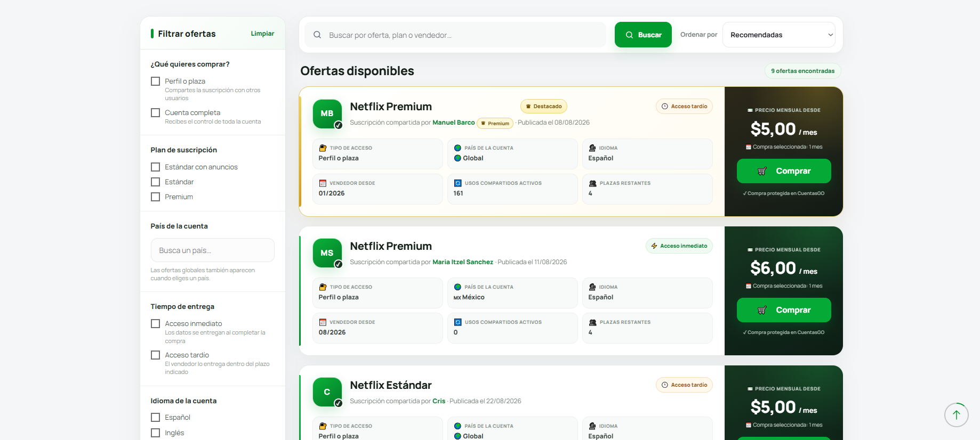Screen dimensions: 980x440
Task: Toggle the Acceso inmediato delivery filter
Action: click(x=156, y=324)
